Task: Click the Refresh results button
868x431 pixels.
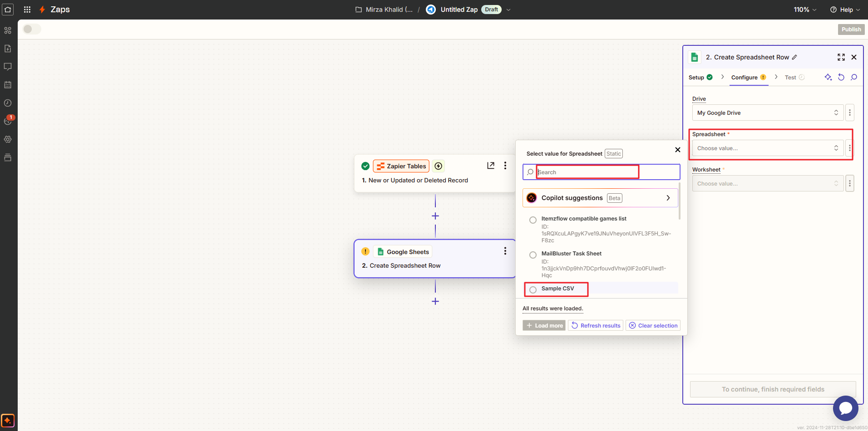Action: point(596,325)
